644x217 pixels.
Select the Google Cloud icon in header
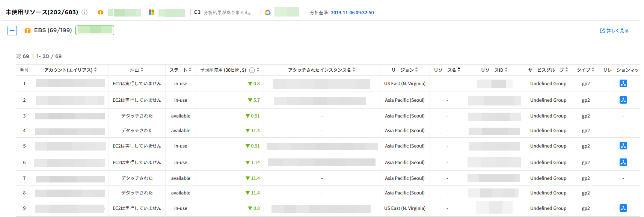point(267,12)
